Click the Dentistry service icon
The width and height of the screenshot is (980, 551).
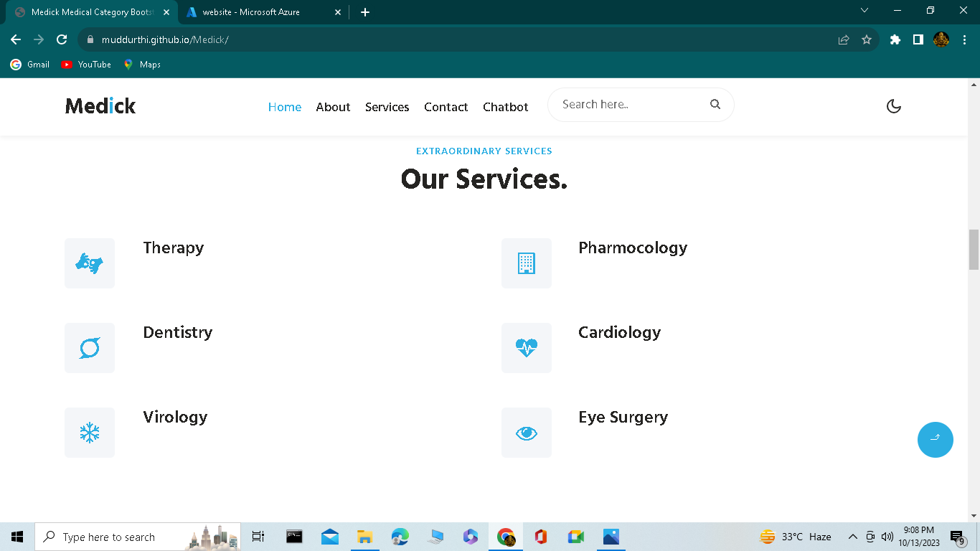click(89, 348)
